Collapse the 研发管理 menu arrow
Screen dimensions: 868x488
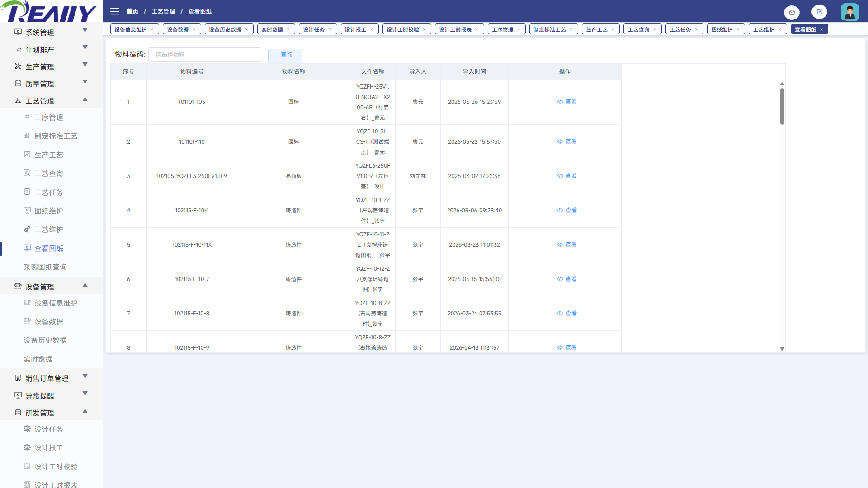85,411
